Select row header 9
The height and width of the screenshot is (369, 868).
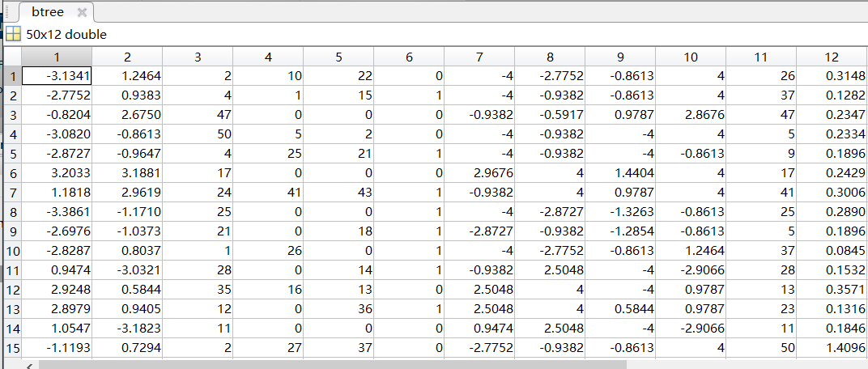[x=13, y=231]
